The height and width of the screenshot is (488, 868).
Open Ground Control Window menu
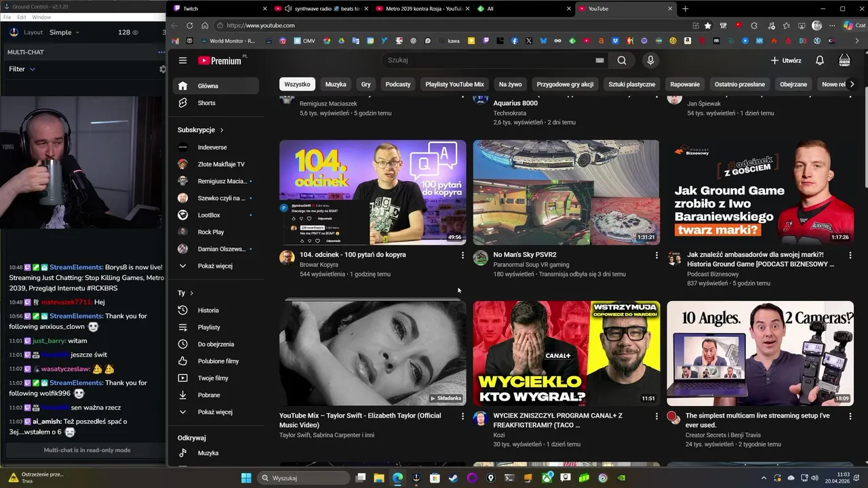point(41,17)
